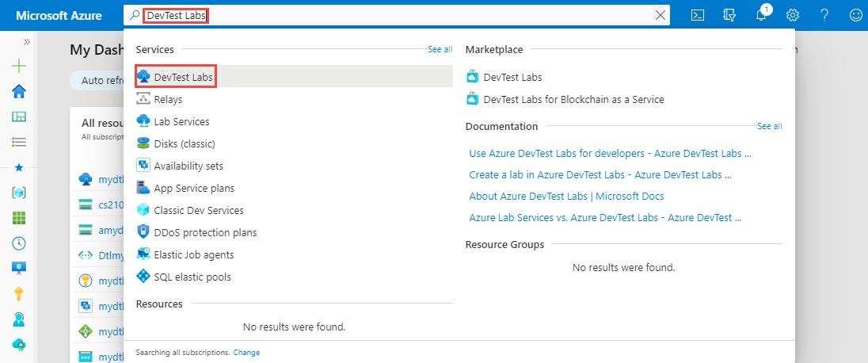Choose Lab Services from the results

181,121
